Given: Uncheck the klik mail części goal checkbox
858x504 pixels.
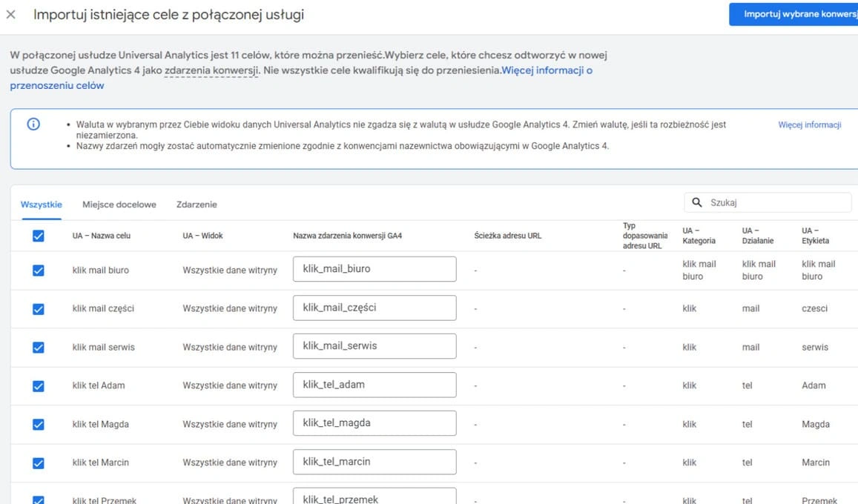Looking at the screenshot, I should point(39,309).
